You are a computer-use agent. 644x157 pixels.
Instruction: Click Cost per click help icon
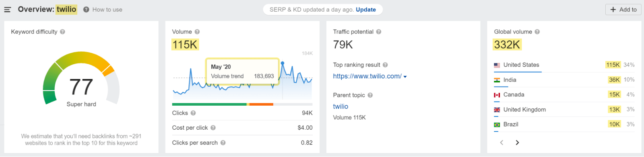pos(213,128)
